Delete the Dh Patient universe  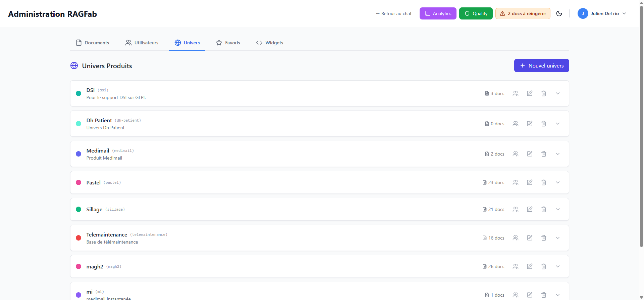544,124
